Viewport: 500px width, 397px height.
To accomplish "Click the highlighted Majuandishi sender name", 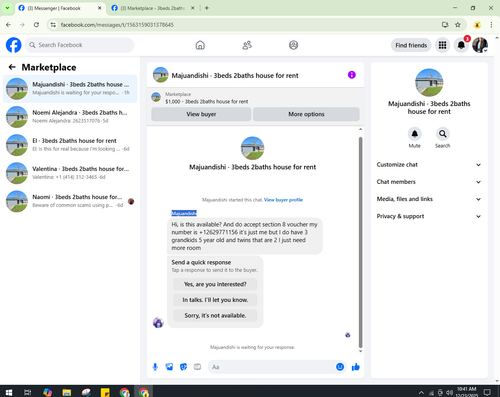I will (184, 213).
